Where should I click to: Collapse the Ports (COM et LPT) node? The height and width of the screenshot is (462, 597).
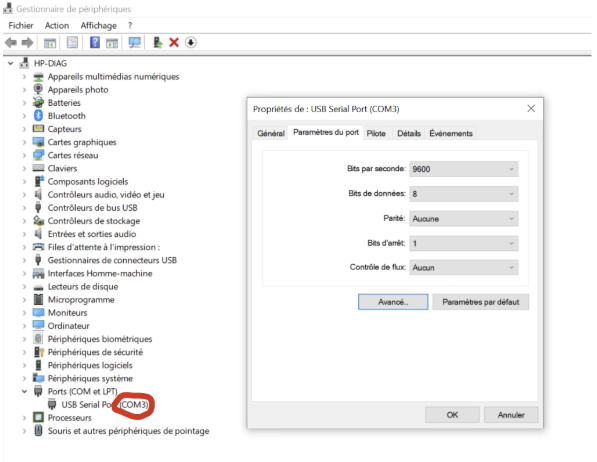24,391
